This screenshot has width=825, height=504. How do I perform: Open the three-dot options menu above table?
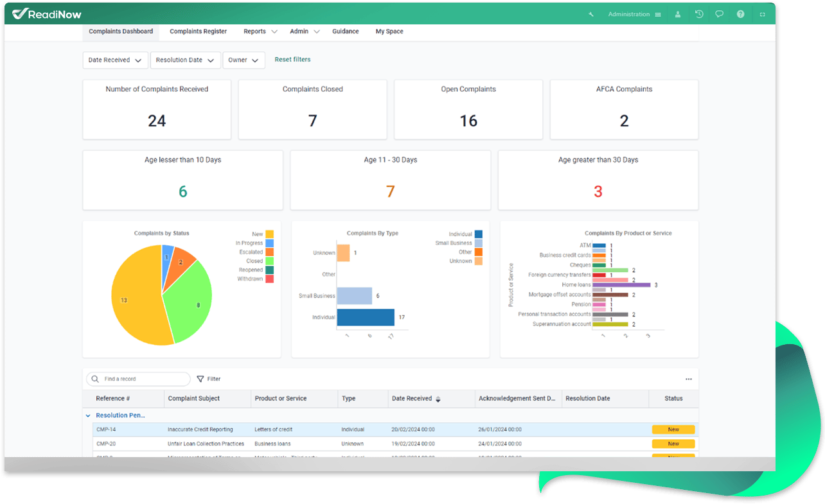689,379
